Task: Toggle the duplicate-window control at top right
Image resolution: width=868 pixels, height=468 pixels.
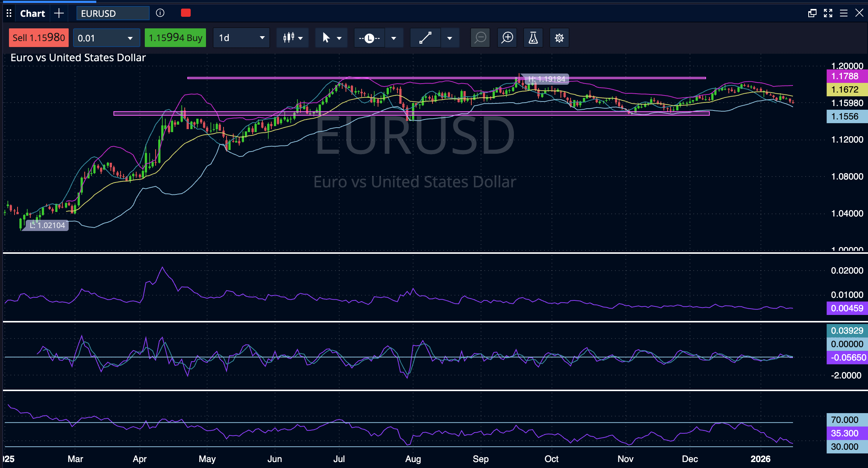Action: tap(812, 13)
